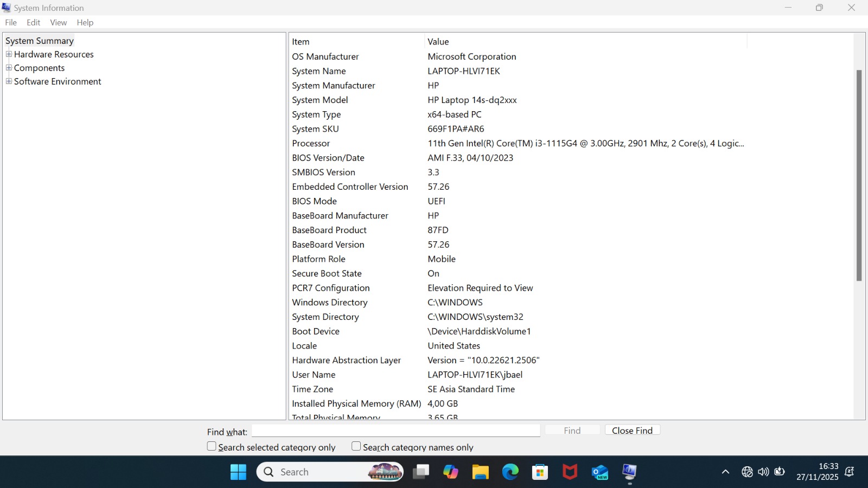The height and width of the screenshot is (488, 868).
Task: Open Microsoft Store from the taskbar
Action: point(540,472)
